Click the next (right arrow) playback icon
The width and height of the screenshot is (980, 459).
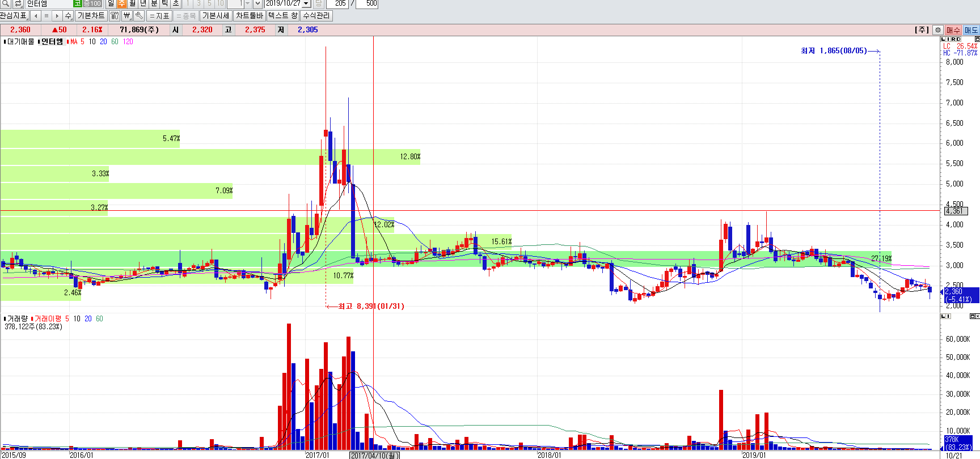[57, 16]
